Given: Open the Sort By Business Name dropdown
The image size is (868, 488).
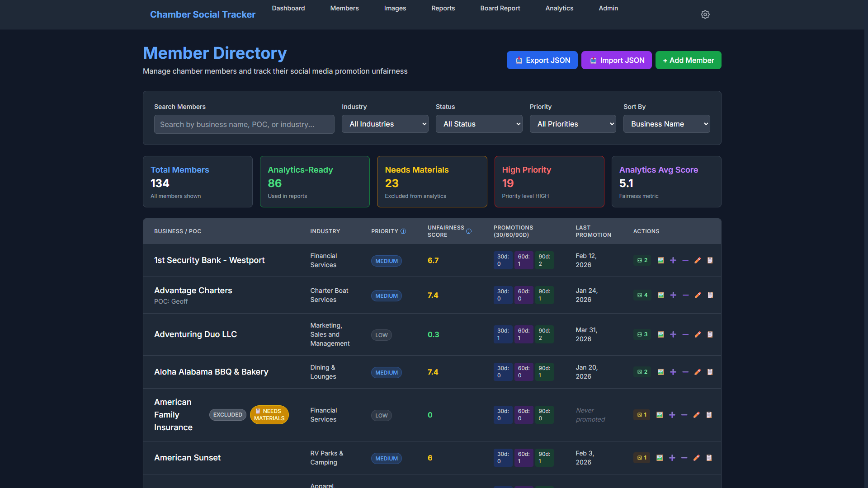Looking at the screenshot, I should point(667,124).
